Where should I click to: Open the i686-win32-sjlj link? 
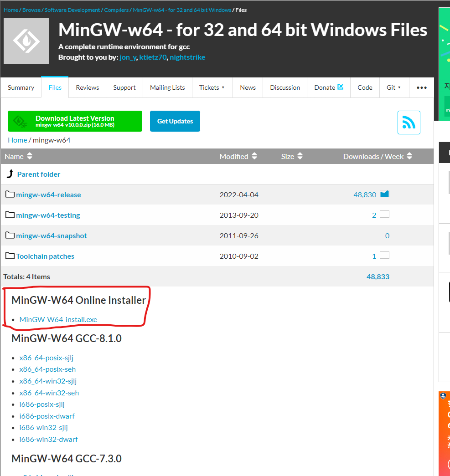coord(43,427)
